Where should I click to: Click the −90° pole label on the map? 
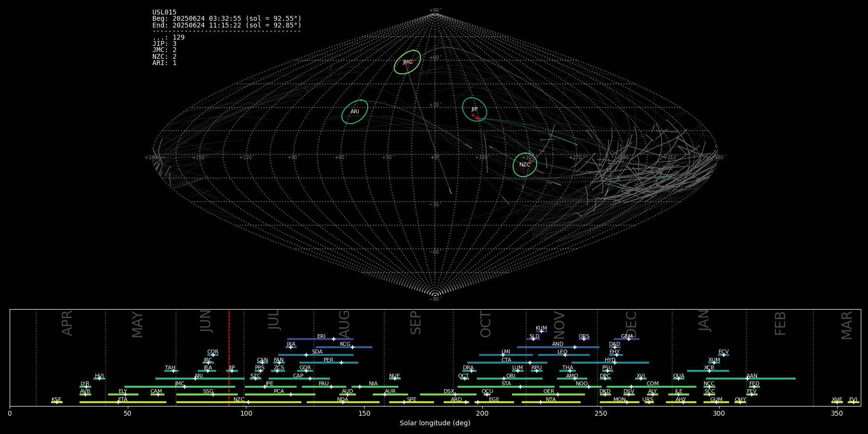tap(435, 299)
